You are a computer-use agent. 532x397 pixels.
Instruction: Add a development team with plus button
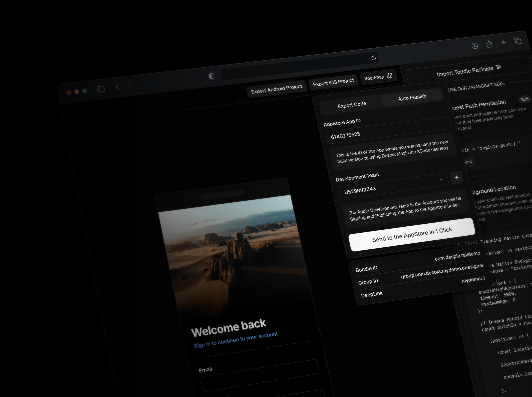tap(456, 178)
